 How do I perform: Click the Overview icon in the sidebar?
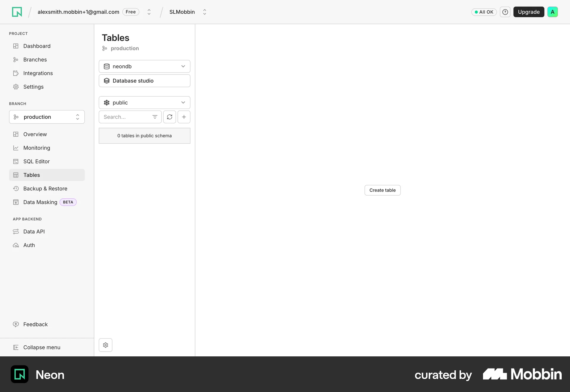16,134
